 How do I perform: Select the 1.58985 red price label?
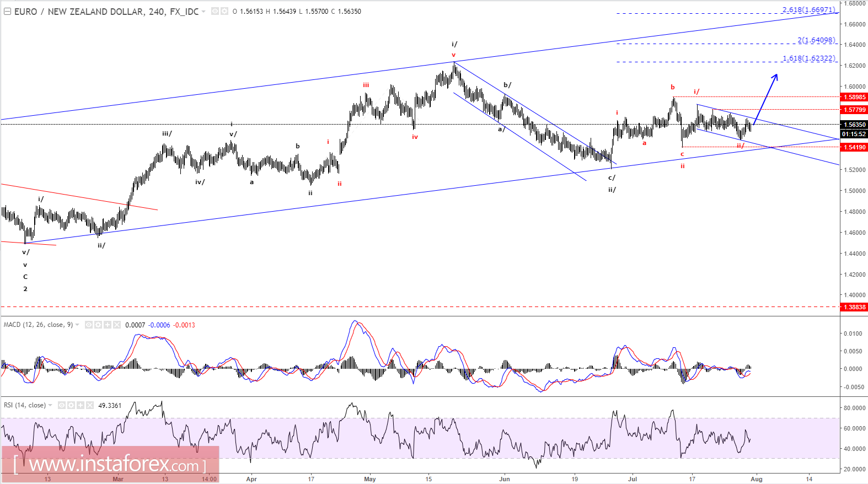point(854,97)
